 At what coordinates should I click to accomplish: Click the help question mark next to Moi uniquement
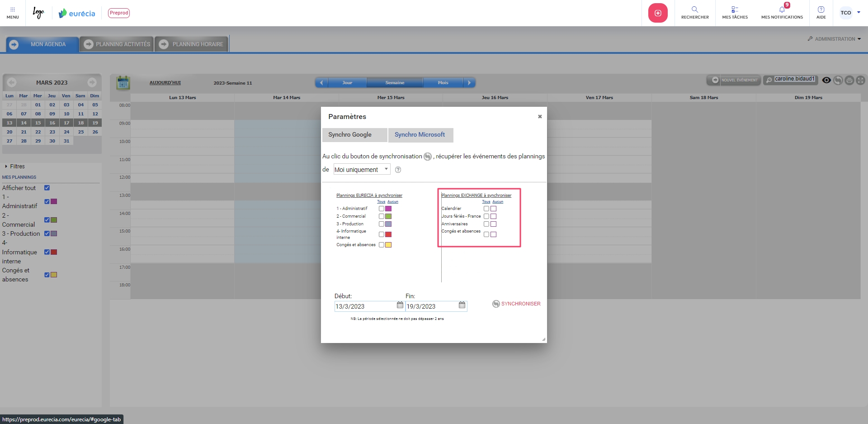tap(398, 170)
